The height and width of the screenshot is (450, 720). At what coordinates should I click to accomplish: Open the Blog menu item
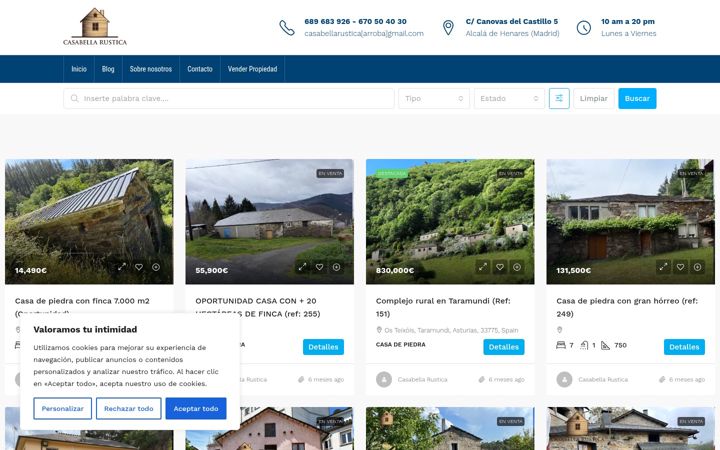click(108, 69)
